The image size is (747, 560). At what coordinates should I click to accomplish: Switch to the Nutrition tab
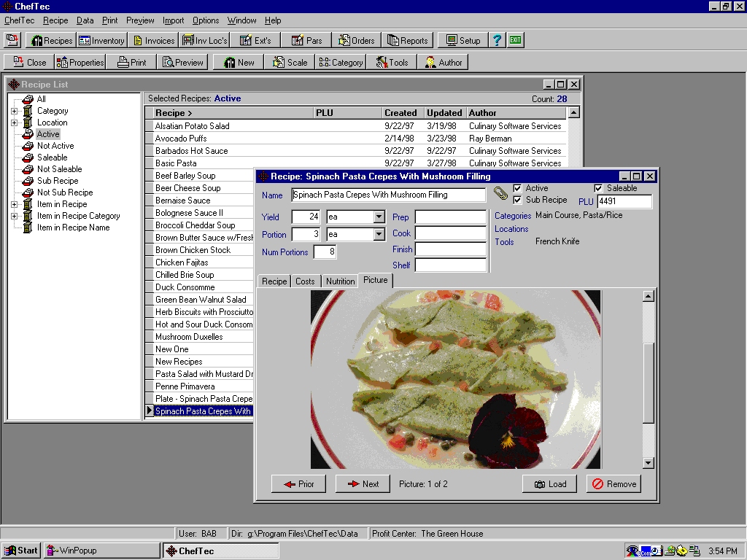[x=340, y=281]
